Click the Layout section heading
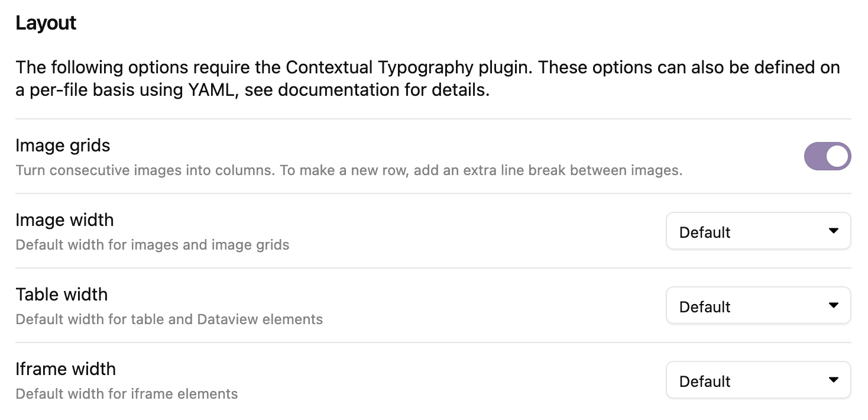Viewport: 868px width, 420px height. (x=46, y=22)
